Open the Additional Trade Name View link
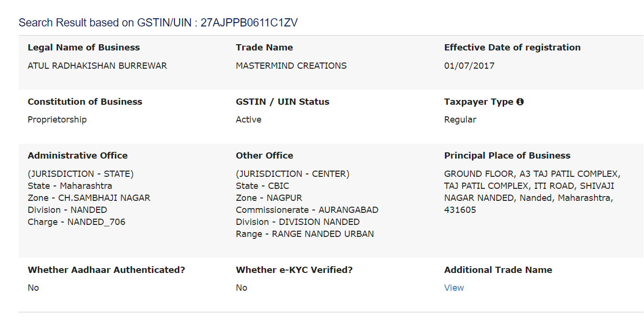 coord(454,288)
